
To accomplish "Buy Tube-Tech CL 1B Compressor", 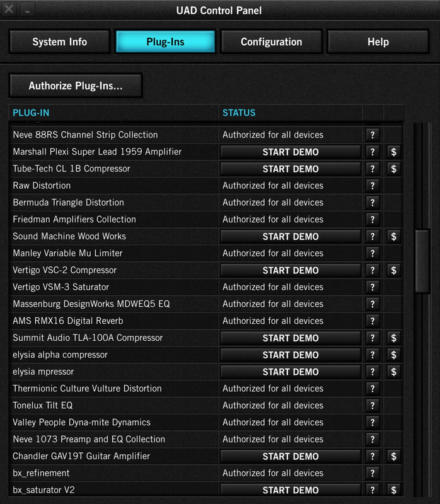I will [393, 169].
